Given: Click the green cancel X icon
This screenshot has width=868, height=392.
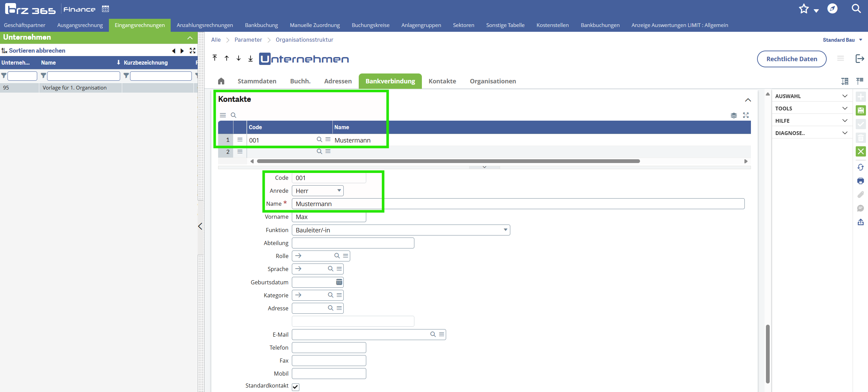Looking at the screenshot, I should (x=860, y=151).
